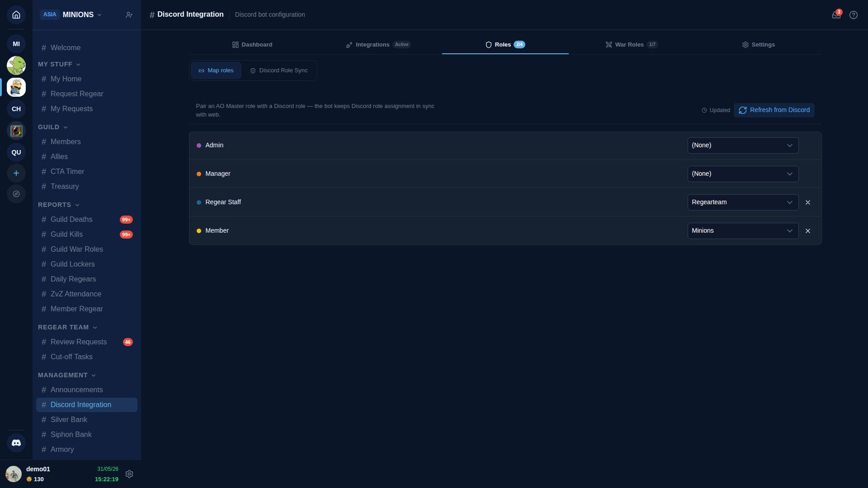Screen dimensions: 868x488
Task: Select Discord Integration in the sidebar
Action: (x=87, y=405)
